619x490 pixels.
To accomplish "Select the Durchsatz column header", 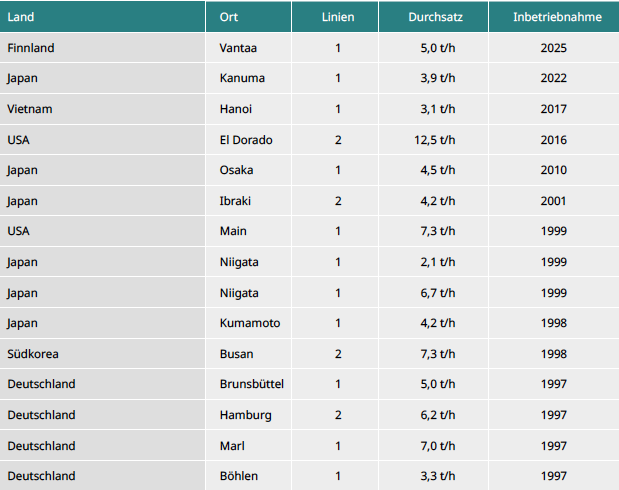I will coord(433,17).
